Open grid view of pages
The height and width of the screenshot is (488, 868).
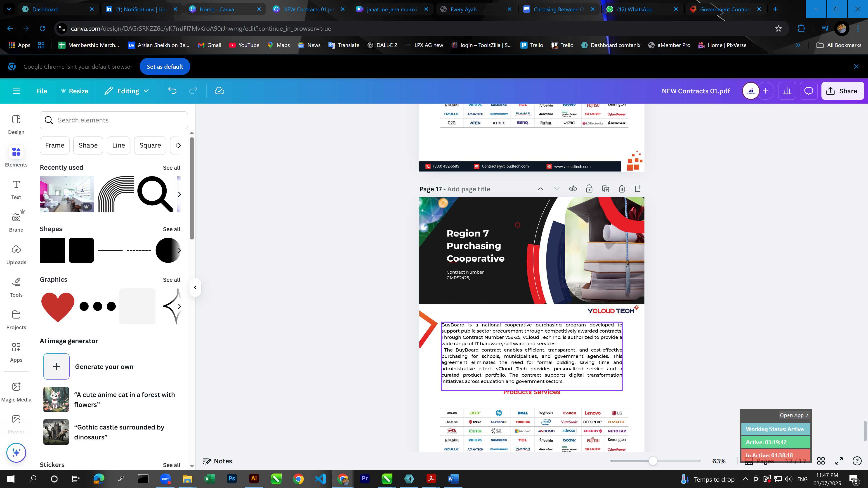(x=821, y=461)
